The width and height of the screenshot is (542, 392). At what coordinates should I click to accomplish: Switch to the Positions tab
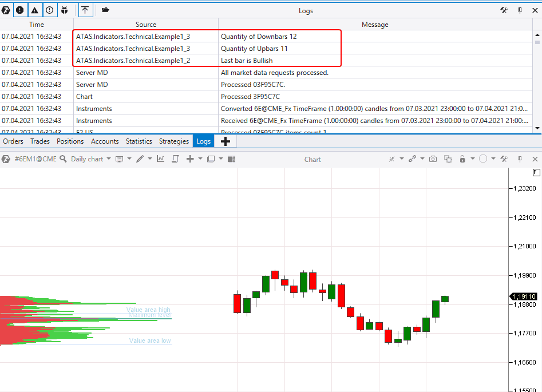click(x=70, y=141)
